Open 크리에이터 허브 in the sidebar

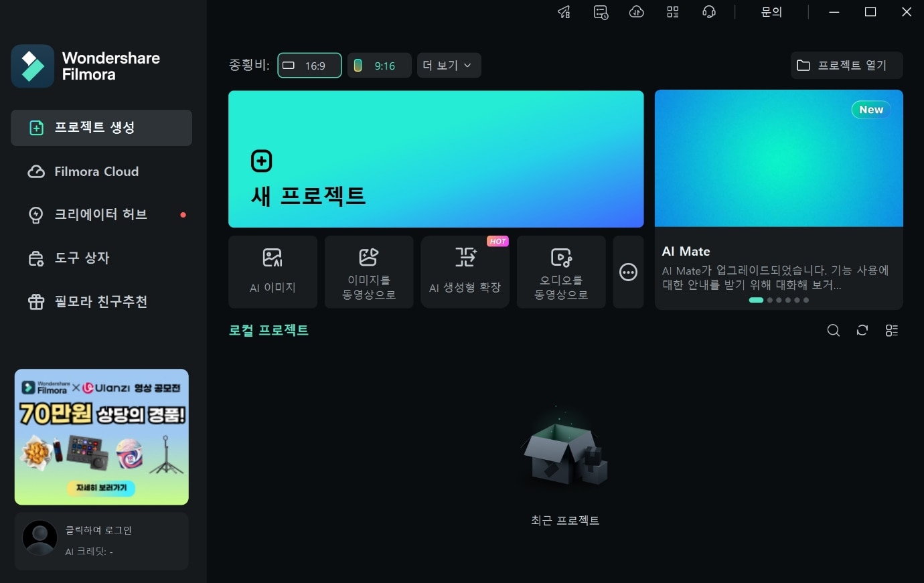[101, 215]
